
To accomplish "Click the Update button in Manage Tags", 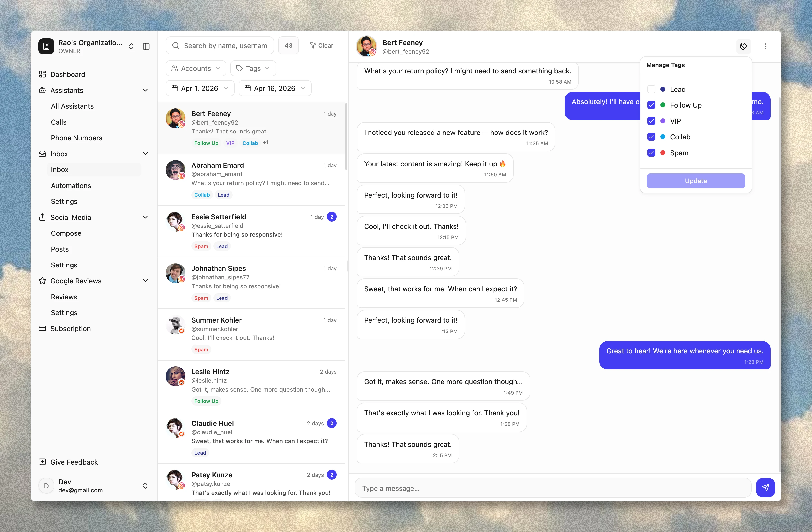I will coord(696,181).
